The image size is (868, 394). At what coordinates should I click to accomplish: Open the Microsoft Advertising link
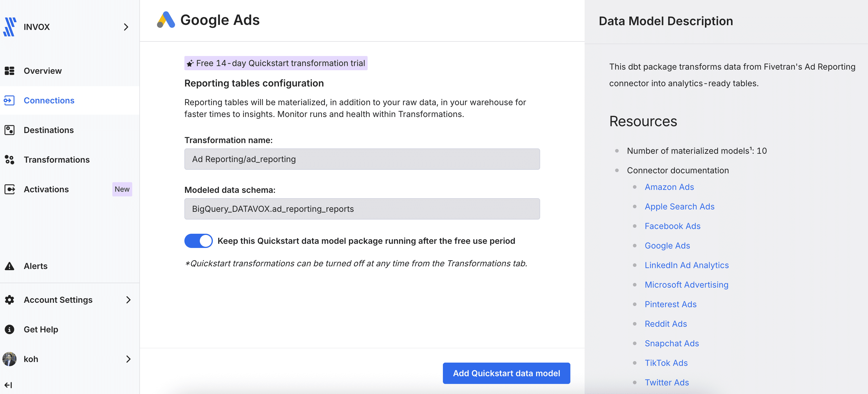pyautogui.click(x=686, y=285)
